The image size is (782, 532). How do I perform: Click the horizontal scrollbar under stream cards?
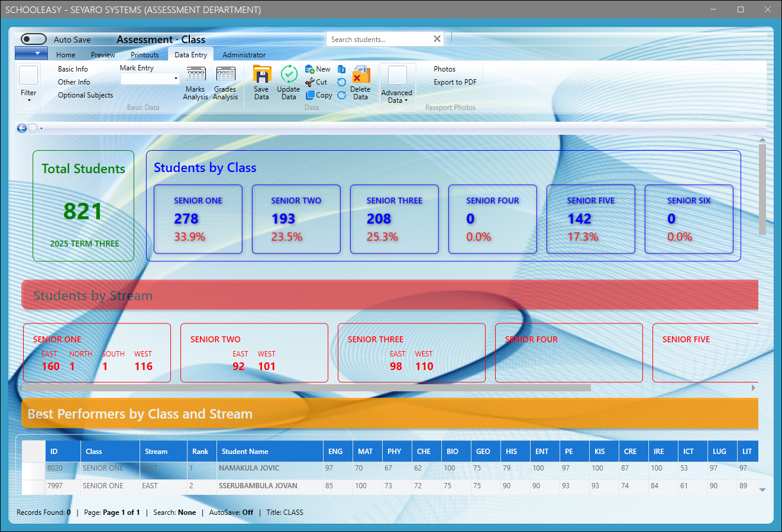pos(305,388)
